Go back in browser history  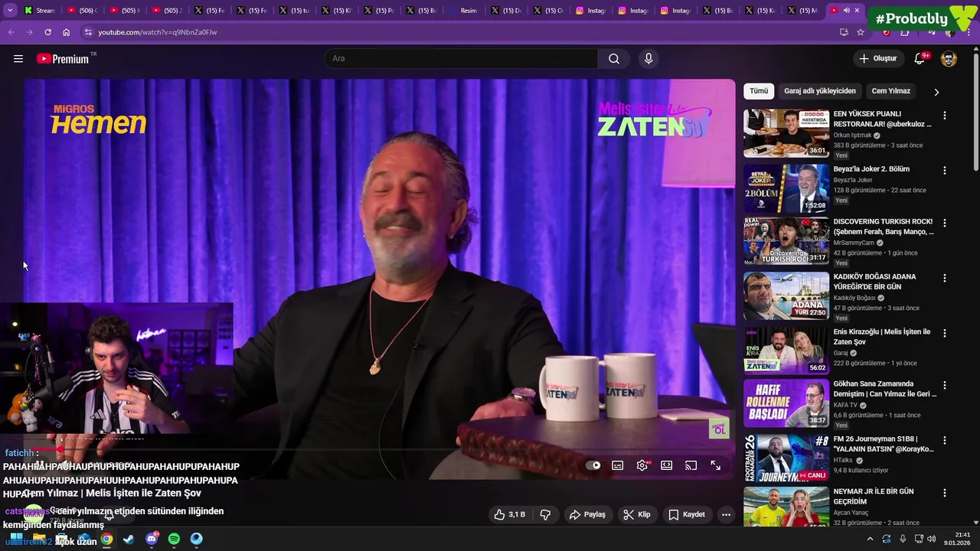click(x=11, y=32)
